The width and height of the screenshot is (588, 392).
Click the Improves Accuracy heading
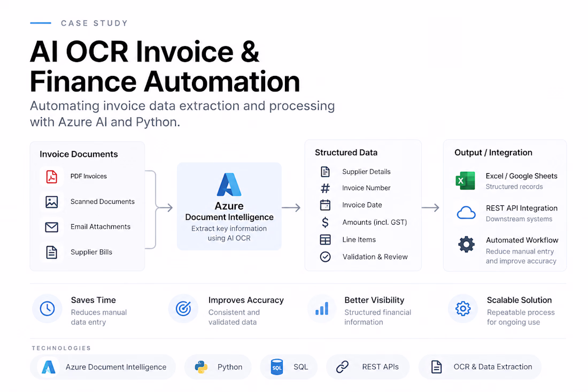(x=246, y=300)
